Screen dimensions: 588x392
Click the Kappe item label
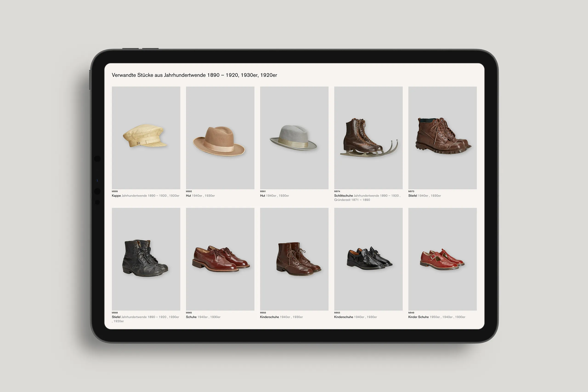tap(116, 196)
